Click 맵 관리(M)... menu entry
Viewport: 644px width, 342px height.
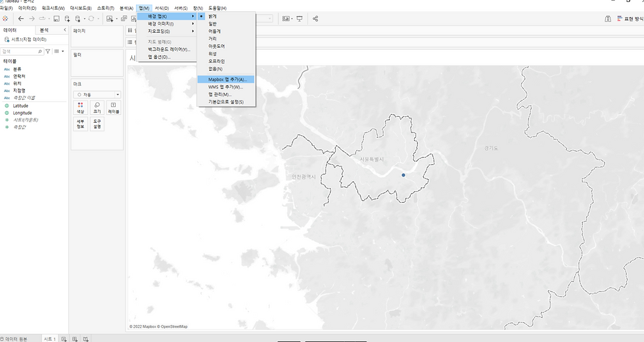click(x=226, y=95)
